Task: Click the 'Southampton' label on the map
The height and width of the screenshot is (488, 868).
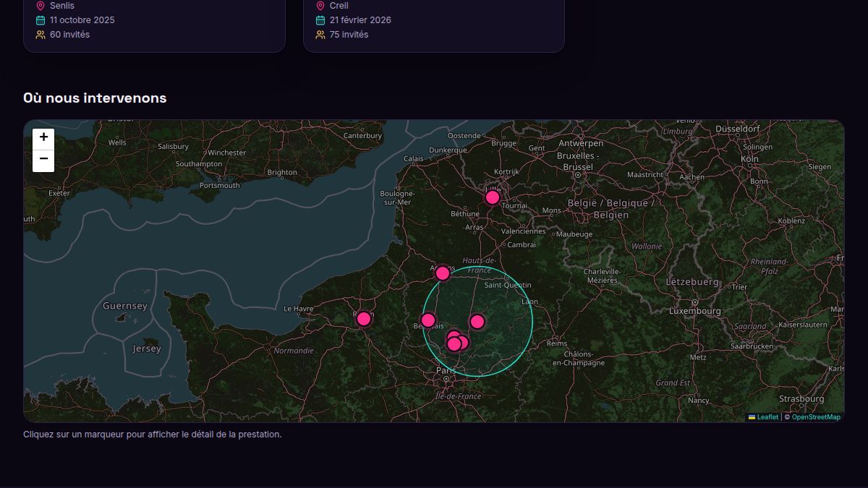Action: [199, 164]
